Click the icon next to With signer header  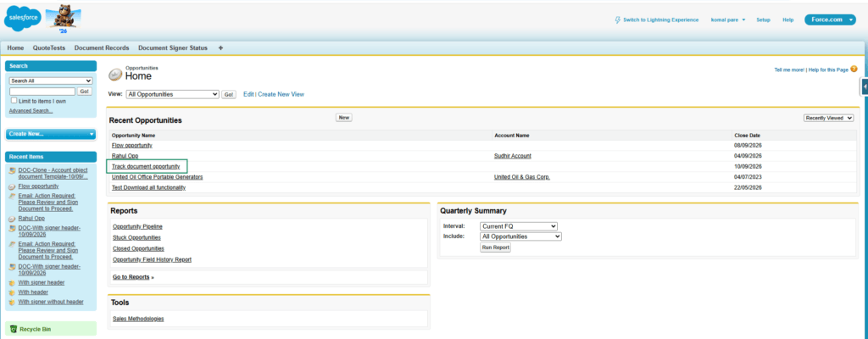click(13, 282)
